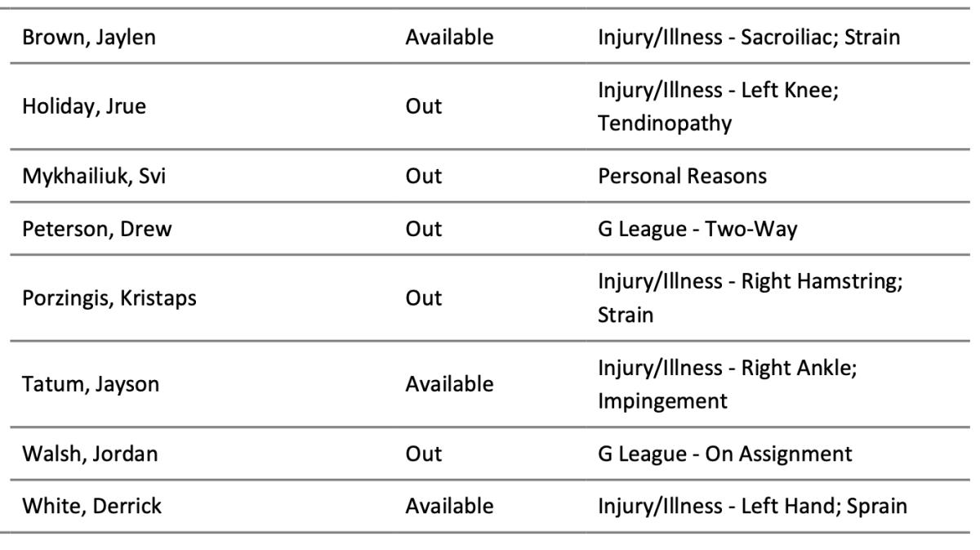Click Jaylen Brown's Available status
Screen dimensions: 980x550
[x=449, y=38]
